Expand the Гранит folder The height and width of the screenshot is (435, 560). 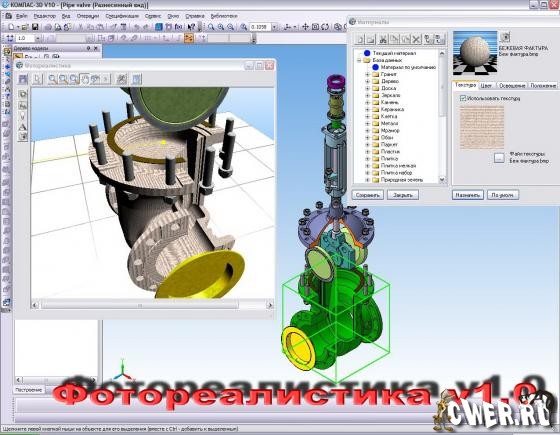click(x=367, y=74)
